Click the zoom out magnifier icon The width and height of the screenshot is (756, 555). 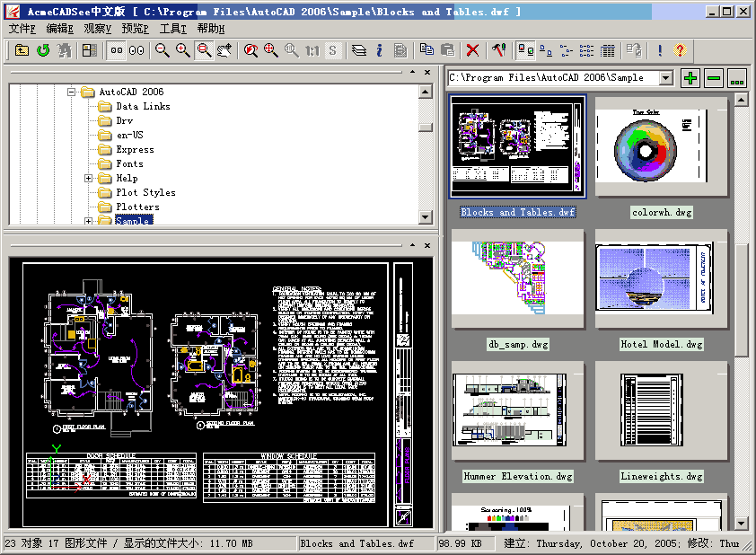(163, 50)
